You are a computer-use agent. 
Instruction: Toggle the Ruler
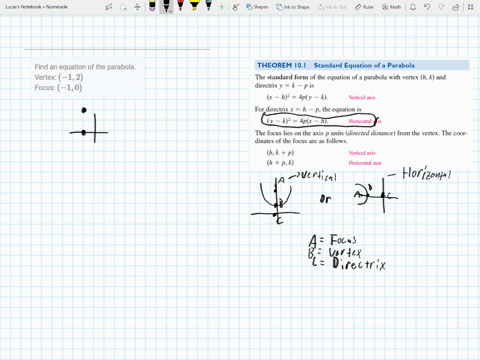click(x=364, y=7)
